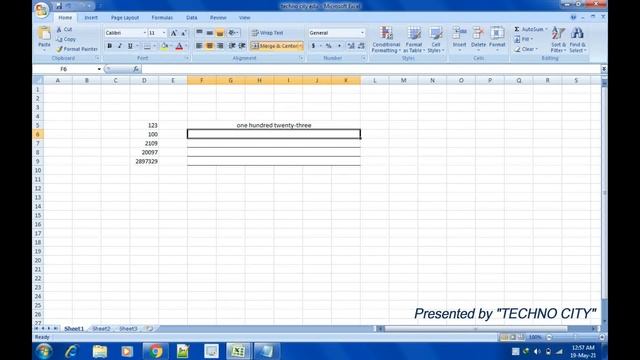Open the Sheet3 worksheet tab
Screen dimensions: 640x360
128,329
